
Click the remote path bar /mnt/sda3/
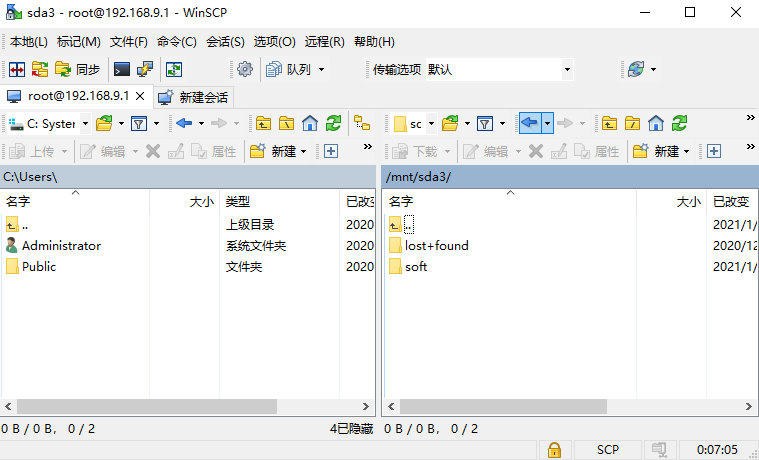coord(570,177)
